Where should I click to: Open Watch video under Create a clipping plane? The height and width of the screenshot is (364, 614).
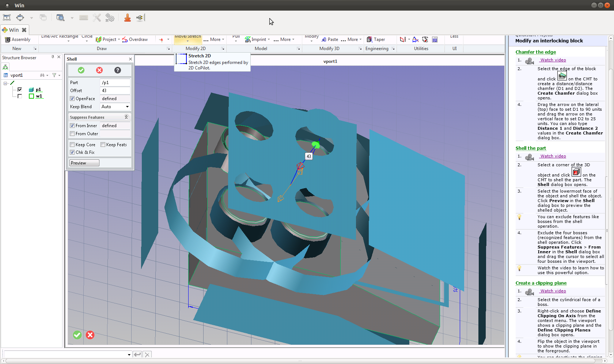[553, 291]
